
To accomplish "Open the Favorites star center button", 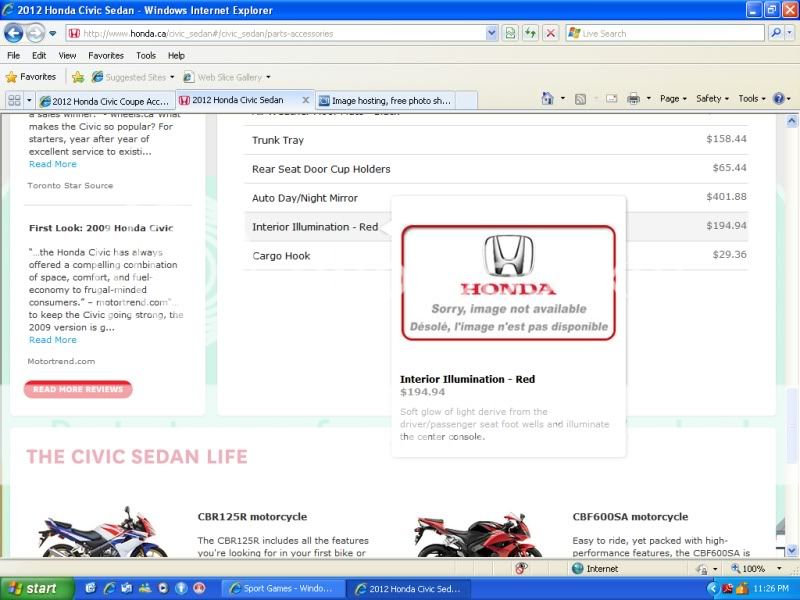I will pos(31,77).
